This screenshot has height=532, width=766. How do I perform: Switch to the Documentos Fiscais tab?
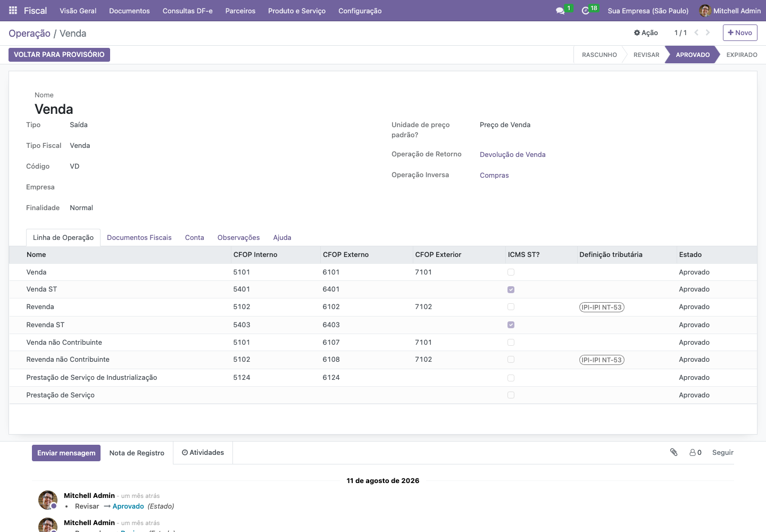coord(139,238)
